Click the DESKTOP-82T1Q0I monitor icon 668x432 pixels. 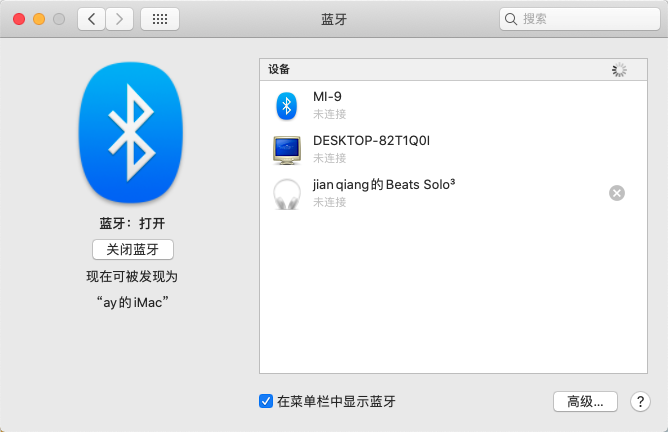287,150
